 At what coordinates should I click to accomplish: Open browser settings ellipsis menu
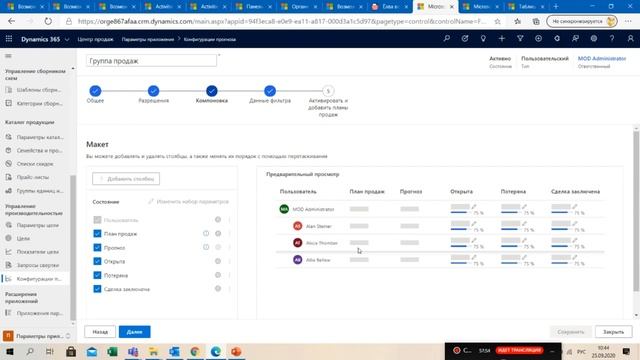coord(628,21)
